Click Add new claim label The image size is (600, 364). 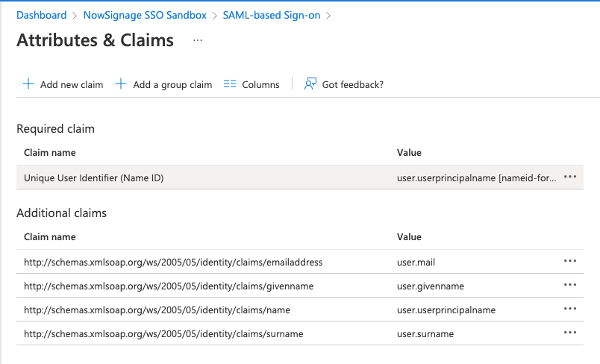72,85
